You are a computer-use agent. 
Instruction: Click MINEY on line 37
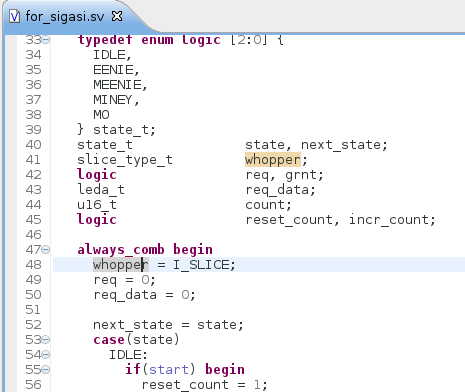pos(113,100)
